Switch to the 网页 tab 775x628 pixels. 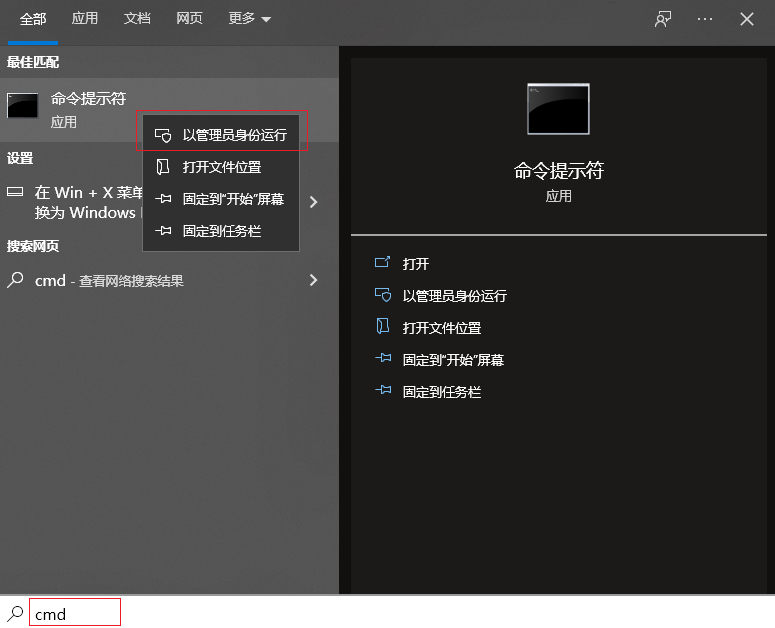coord(189,19)
